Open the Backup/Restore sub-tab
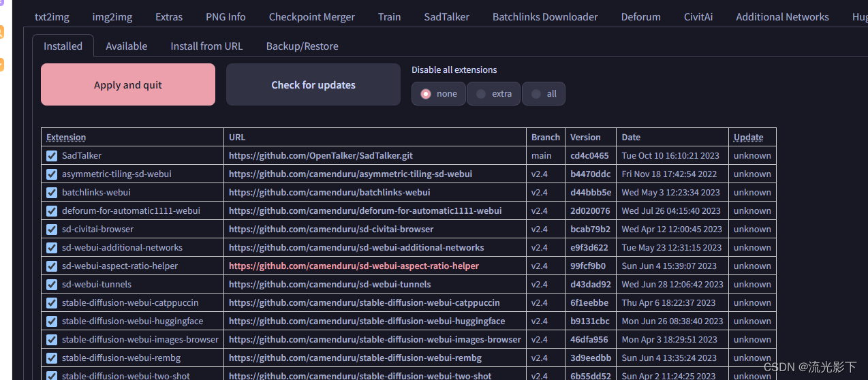 [303, 46]
